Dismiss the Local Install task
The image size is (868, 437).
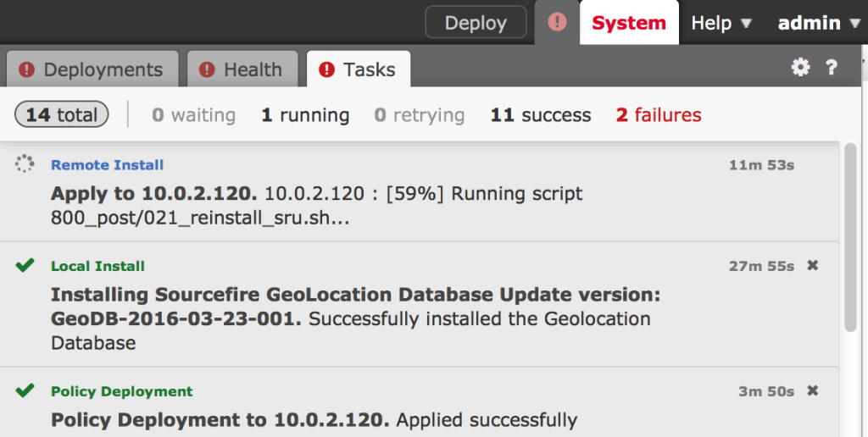tap(812, 266)
